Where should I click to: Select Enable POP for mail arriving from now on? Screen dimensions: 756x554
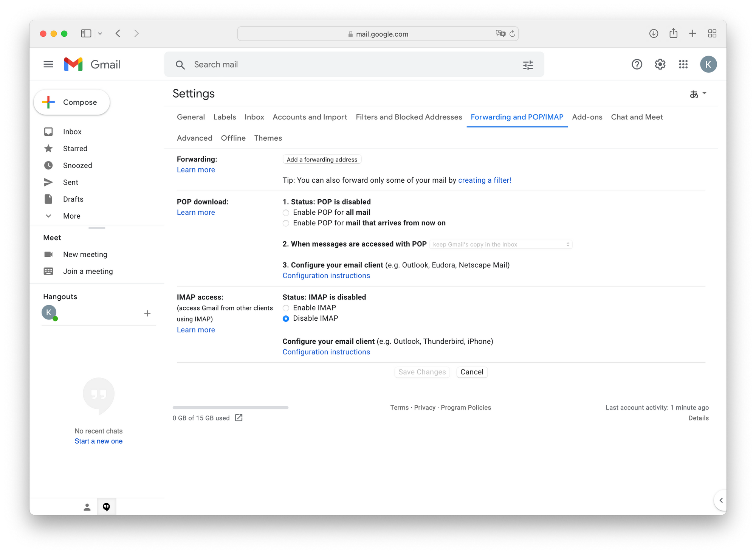click(x=286, y=223)
